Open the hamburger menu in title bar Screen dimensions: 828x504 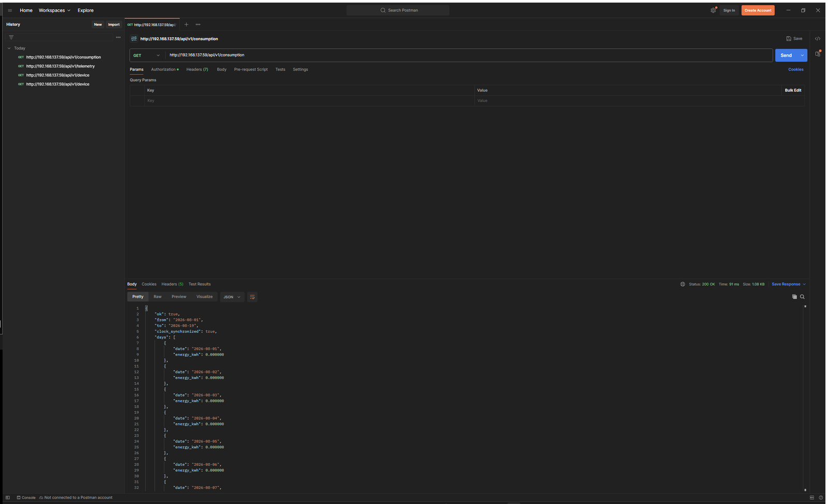[x=10, y=10]
